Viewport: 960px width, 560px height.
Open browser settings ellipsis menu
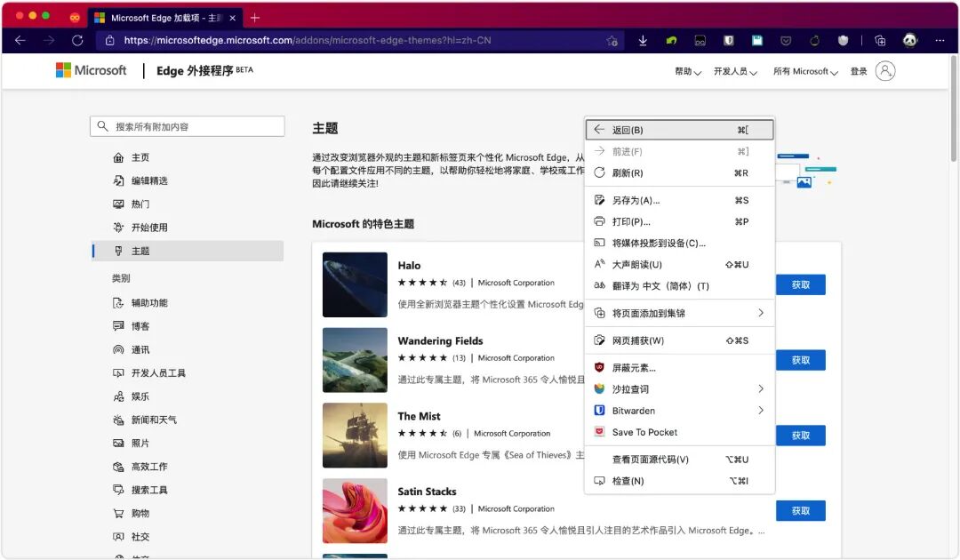pyautogui.click(x=940, y=40)
